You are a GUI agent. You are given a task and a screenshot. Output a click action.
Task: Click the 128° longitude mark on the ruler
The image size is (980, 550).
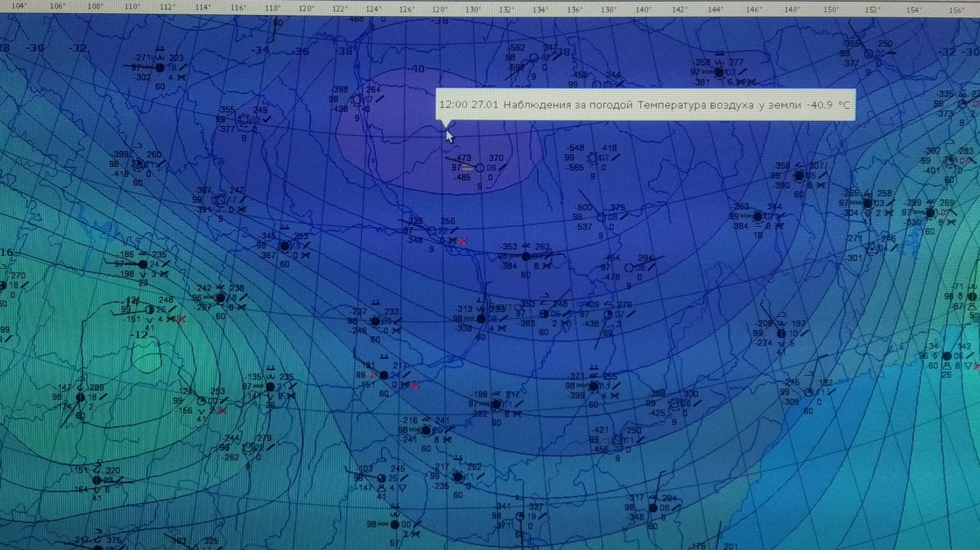tap(439, 9)
